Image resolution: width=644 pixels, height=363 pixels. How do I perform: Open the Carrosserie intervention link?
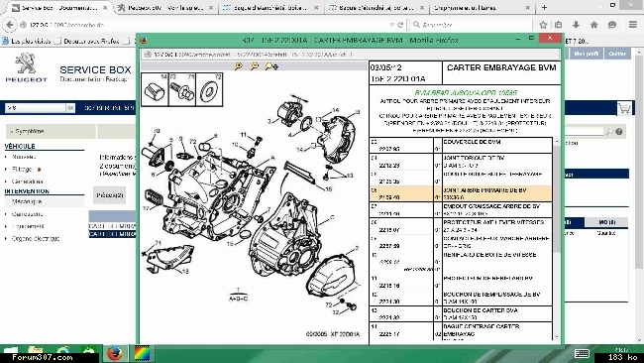coord(27,214)
